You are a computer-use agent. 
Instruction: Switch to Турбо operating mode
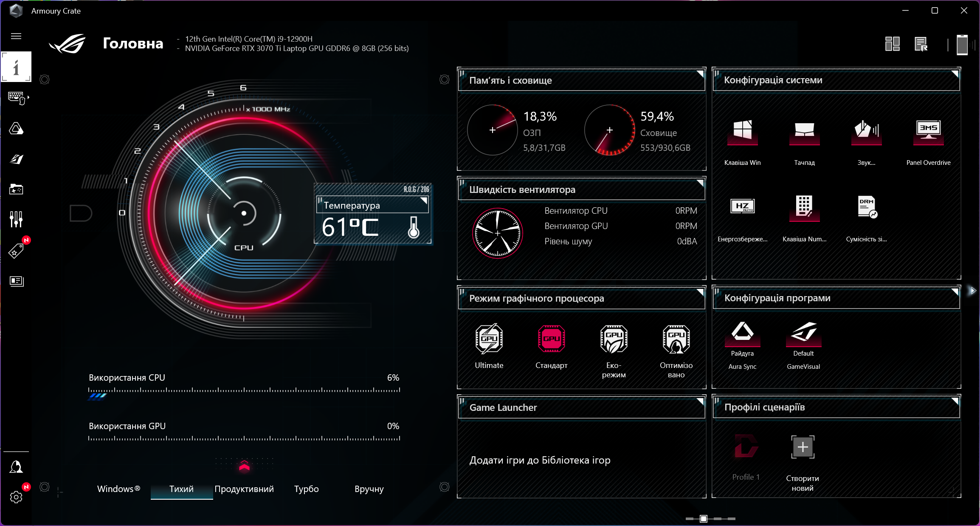306,489
